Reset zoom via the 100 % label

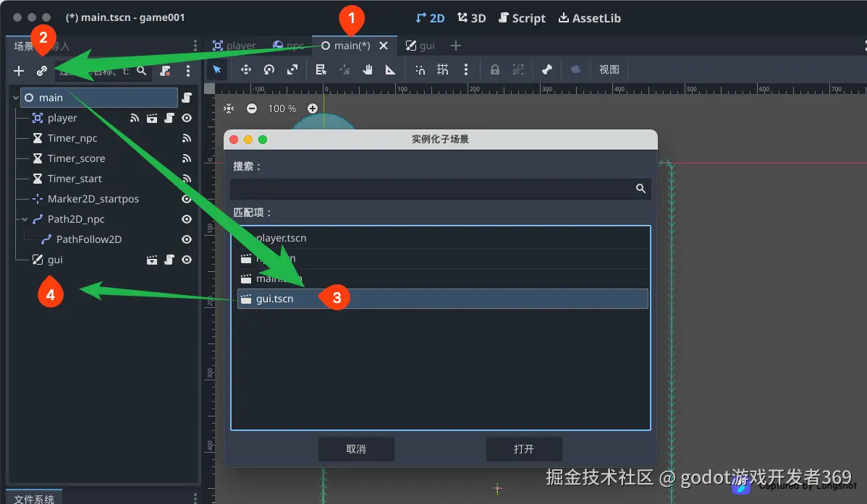point(282,108)
